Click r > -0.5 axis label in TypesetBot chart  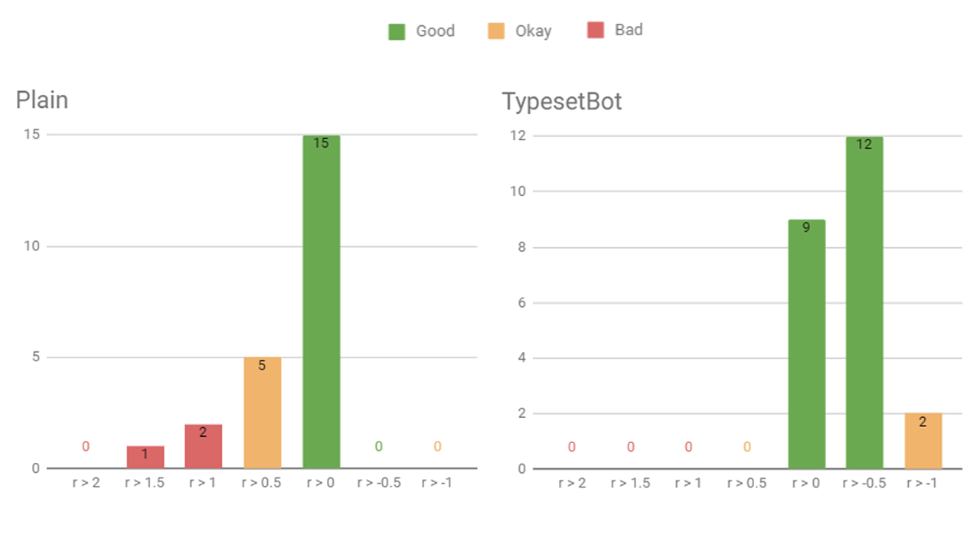point(864,484)
